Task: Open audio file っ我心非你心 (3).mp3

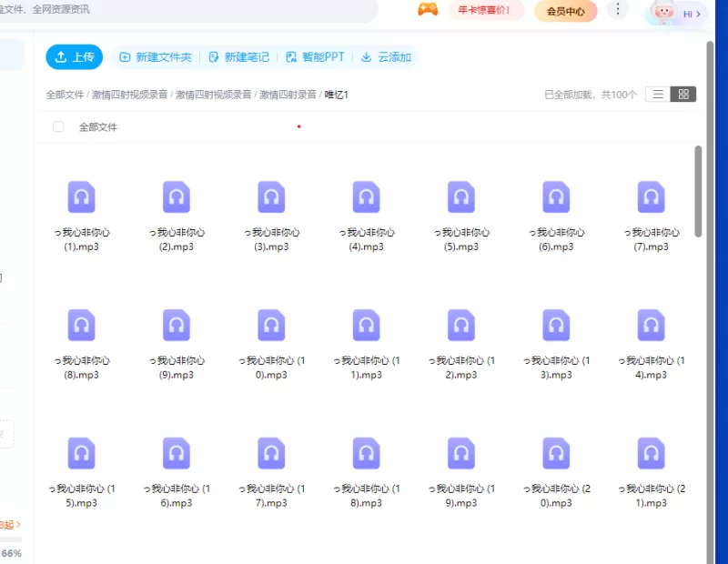Action: (271, 217)
